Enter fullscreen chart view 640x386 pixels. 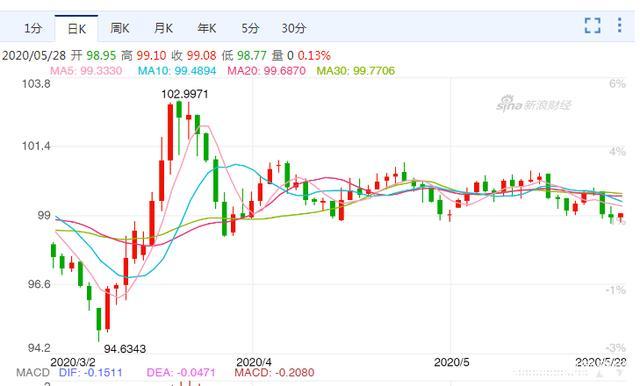592,25
